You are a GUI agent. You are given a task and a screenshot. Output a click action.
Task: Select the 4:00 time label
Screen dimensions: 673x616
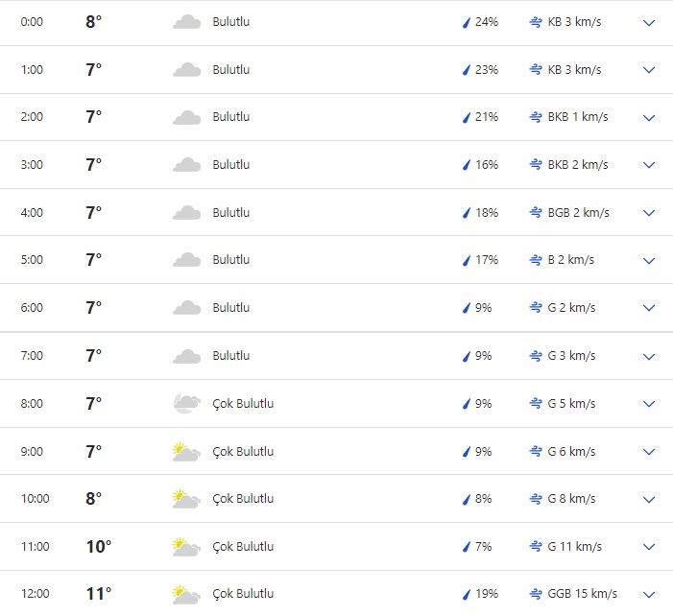[32, 213]
